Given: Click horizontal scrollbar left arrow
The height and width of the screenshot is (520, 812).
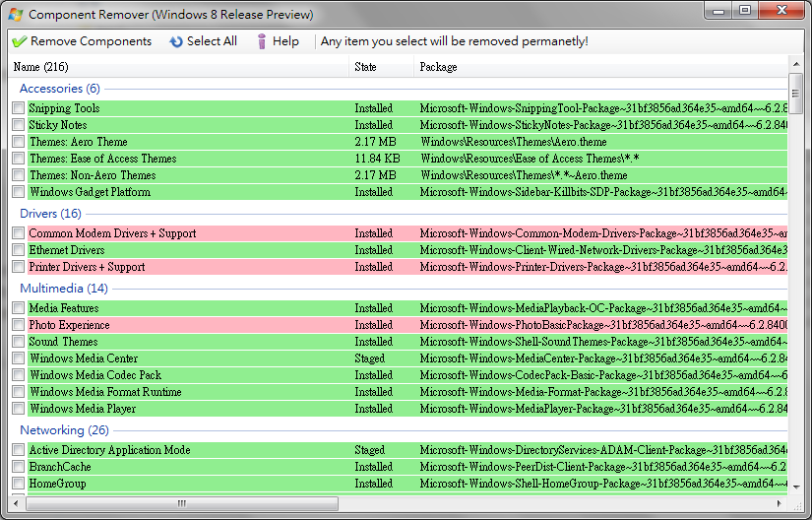Looking at the screenshot, I should [16, 503].
